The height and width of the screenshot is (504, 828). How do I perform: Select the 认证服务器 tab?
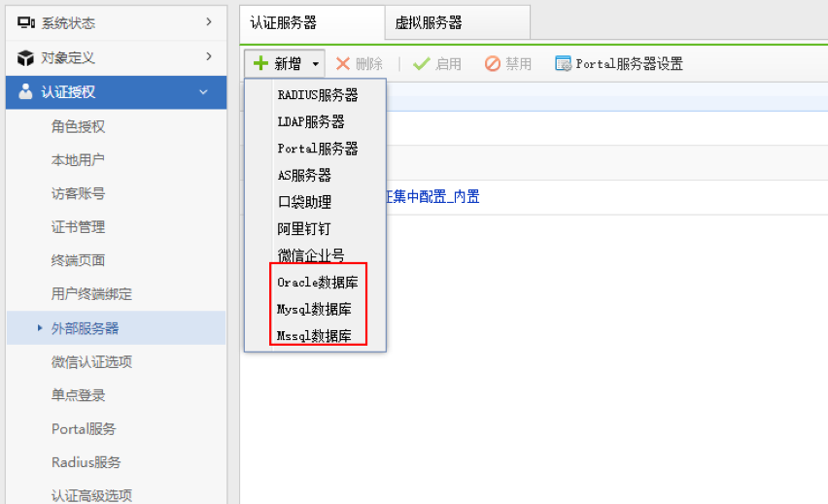coord(284,22)
